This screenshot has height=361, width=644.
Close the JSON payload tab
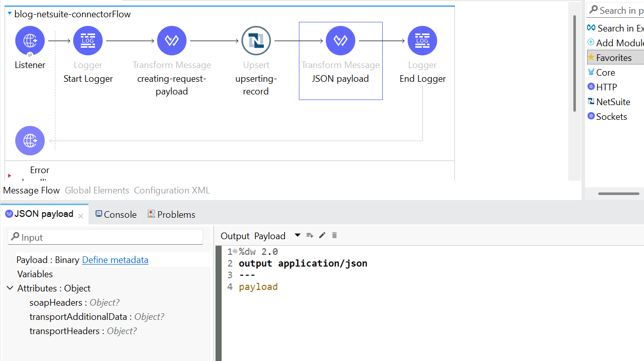pyautogui.click(x=80, y=216)
